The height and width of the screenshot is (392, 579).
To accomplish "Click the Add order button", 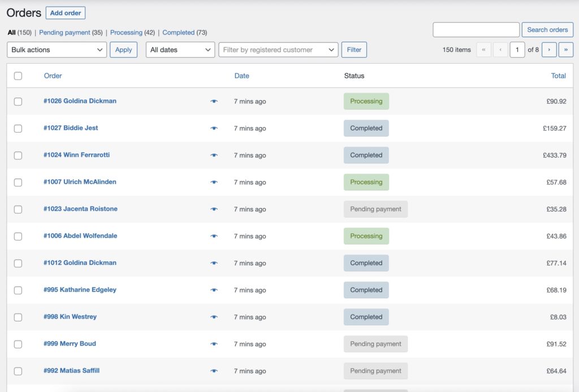I will 65,12.
